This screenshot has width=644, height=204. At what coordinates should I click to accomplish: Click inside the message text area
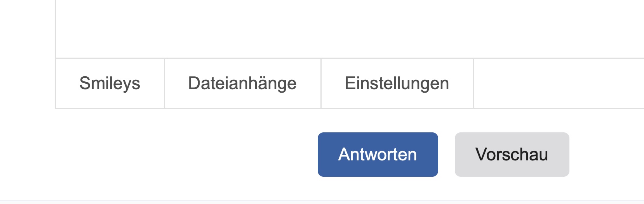click(350, 27)
